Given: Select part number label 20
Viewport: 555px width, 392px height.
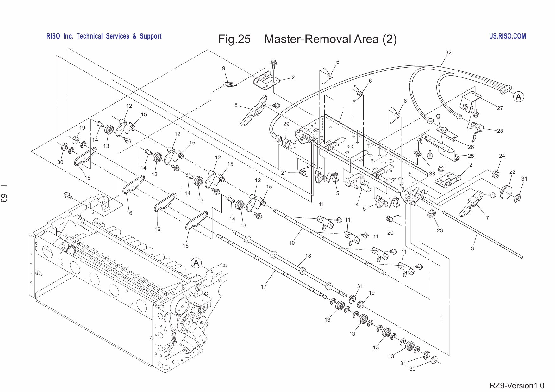Looking at the screenshot, I should point(390,233).
